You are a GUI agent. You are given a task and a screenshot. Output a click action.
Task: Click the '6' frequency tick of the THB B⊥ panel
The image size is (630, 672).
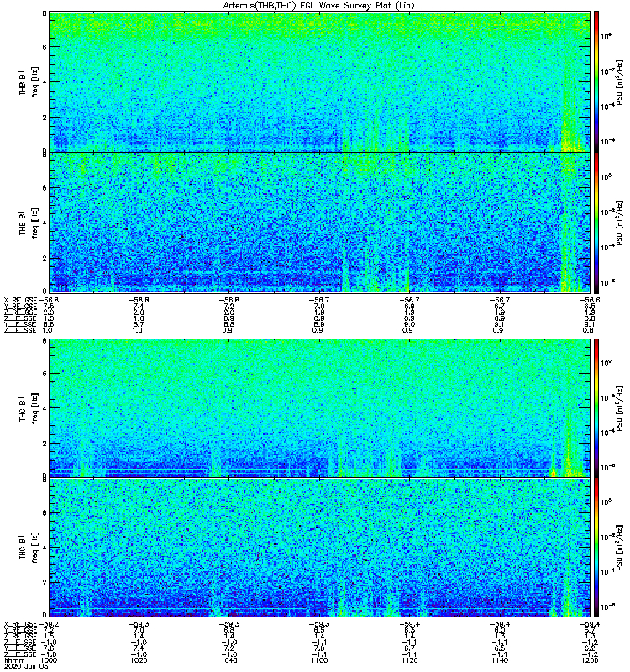[x=45, y=47]
